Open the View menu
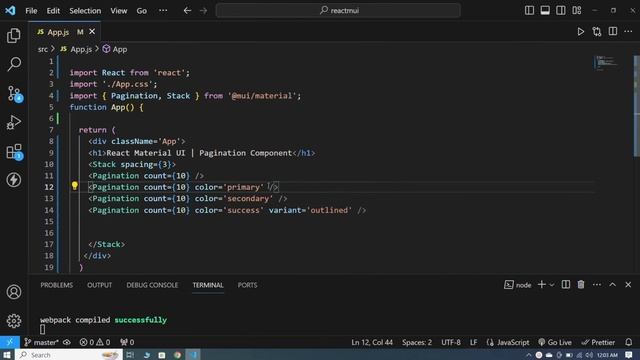Image resolution: width=640 pixels, height=360 pixels. point(119,11)
